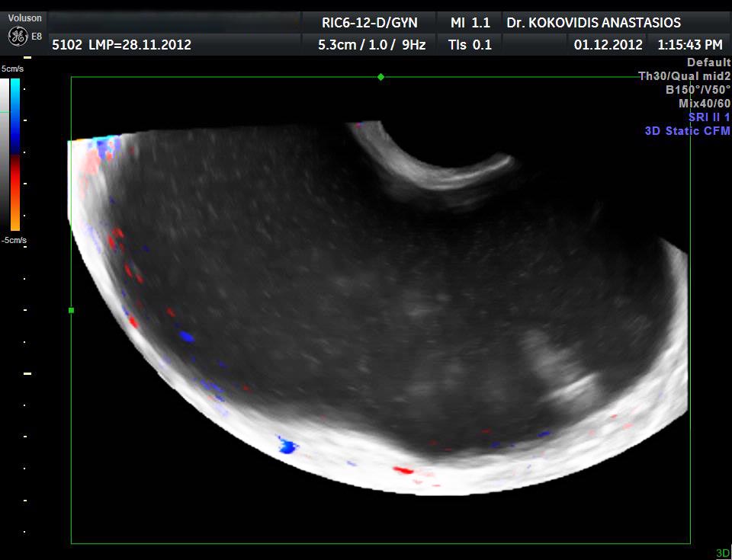Click the Mix40/60 setting text

[x=705, y=103]
